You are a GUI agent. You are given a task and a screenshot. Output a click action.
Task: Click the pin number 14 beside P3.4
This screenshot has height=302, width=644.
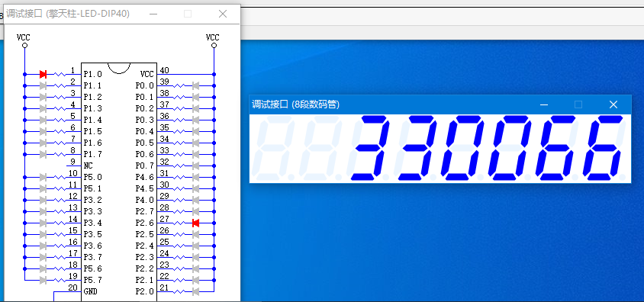(x=73, y=219)
